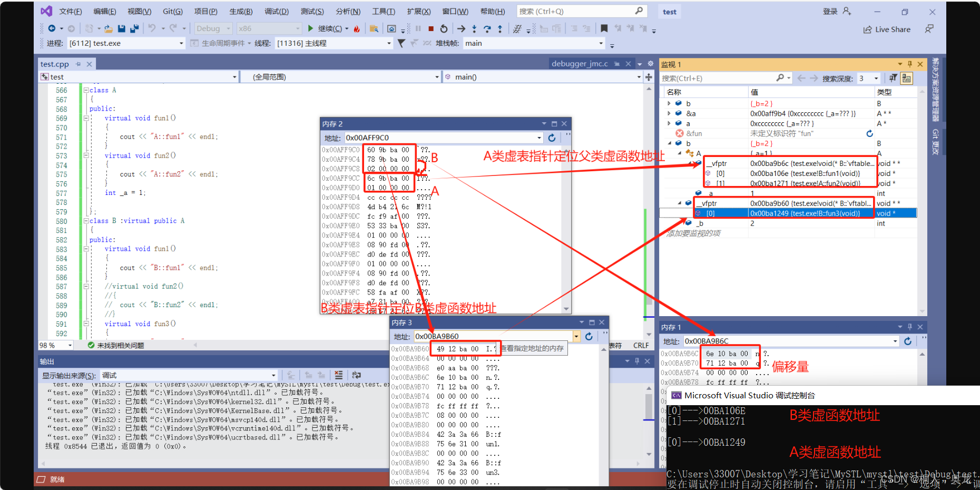Click the feedback icon beside Live Share
The width and height of the screenshot is (980, 490).
929,29
